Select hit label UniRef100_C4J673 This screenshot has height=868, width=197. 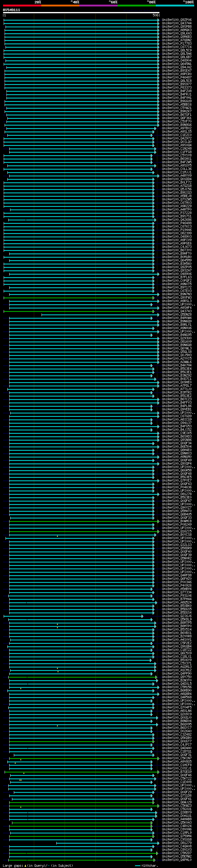tap(177, 247)
